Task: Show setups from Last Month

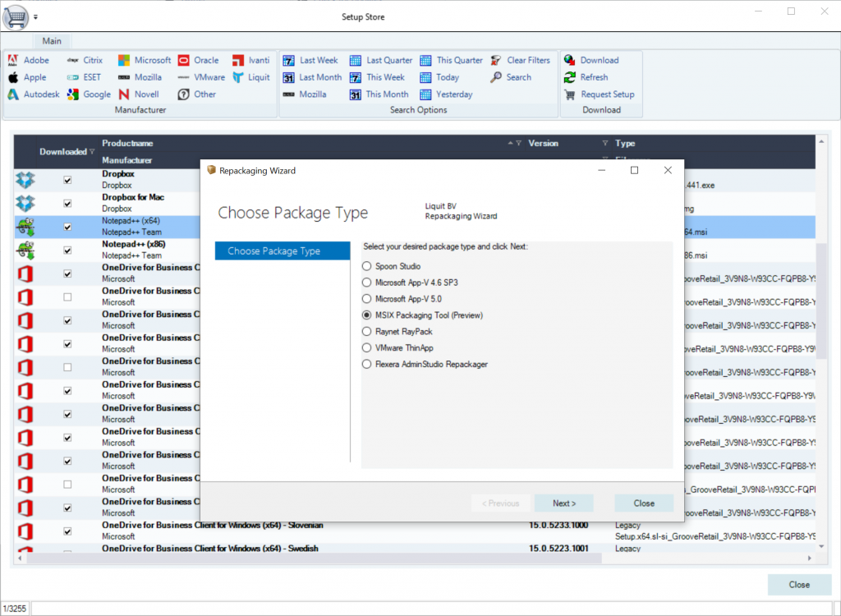Action: (x=313, y=77)
